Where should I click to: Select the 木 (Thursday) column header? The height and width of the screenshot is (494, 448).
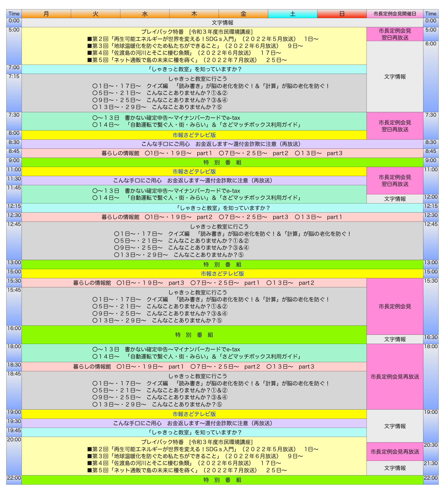coord(194,14)
